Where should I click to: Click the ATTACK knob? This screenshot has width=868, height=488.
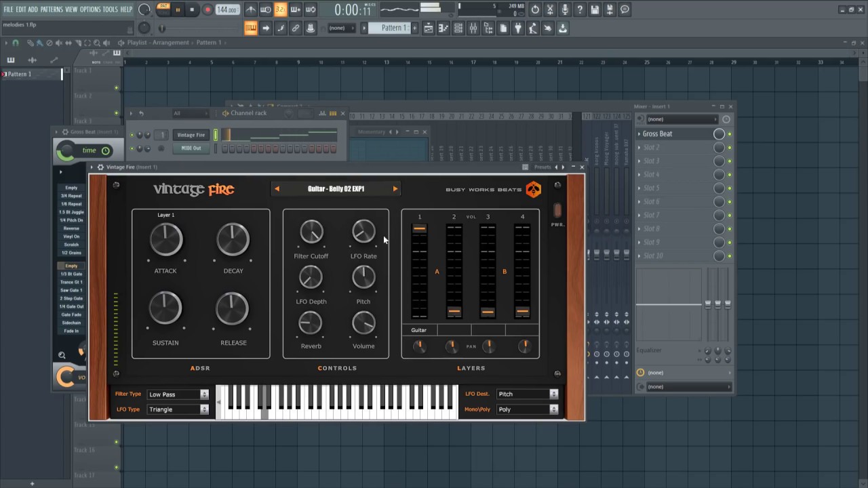point(166,240)
